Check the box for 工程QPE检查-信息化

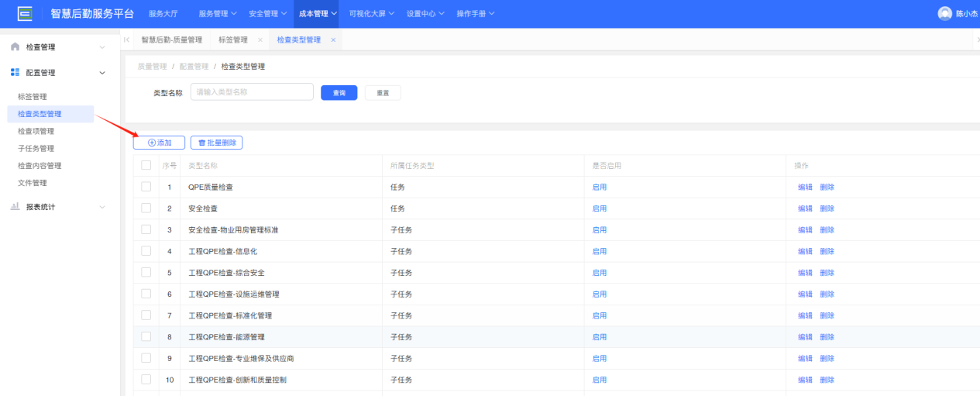tap(146, 251)
